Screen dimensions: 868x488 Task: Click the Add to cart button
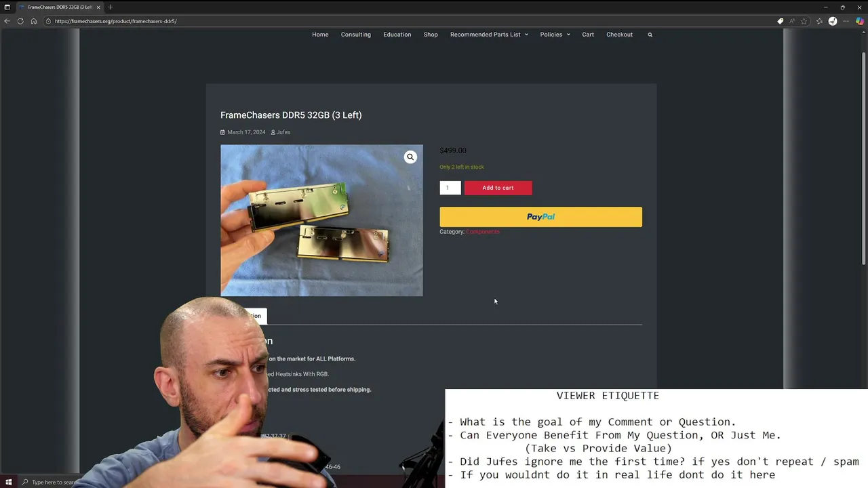[498, 188]
